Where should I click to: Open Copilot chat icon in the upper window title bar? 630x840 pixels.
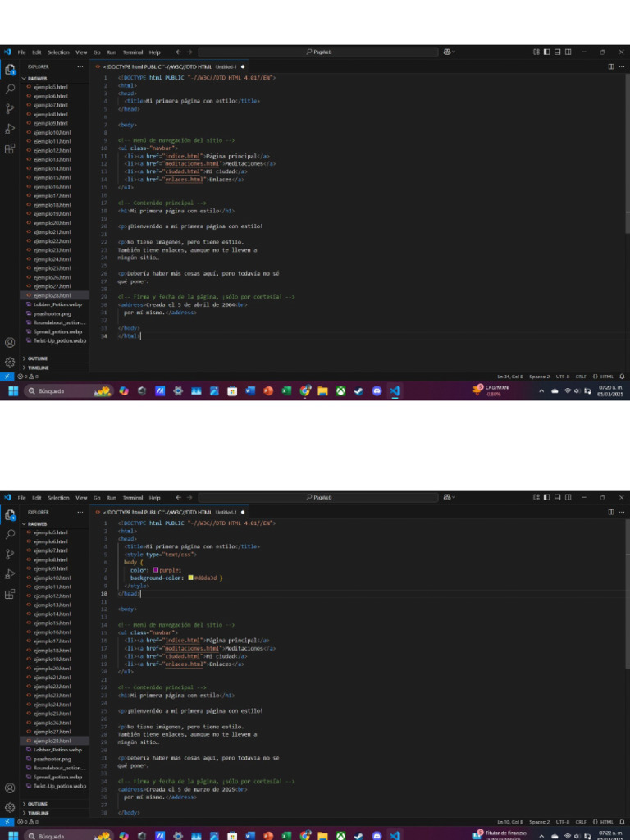point(448,52)
